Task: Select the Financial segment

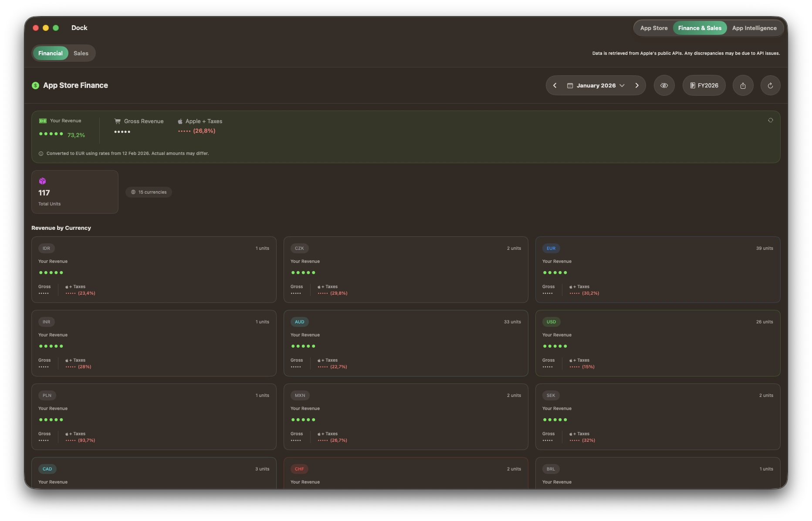Action: 51,53
